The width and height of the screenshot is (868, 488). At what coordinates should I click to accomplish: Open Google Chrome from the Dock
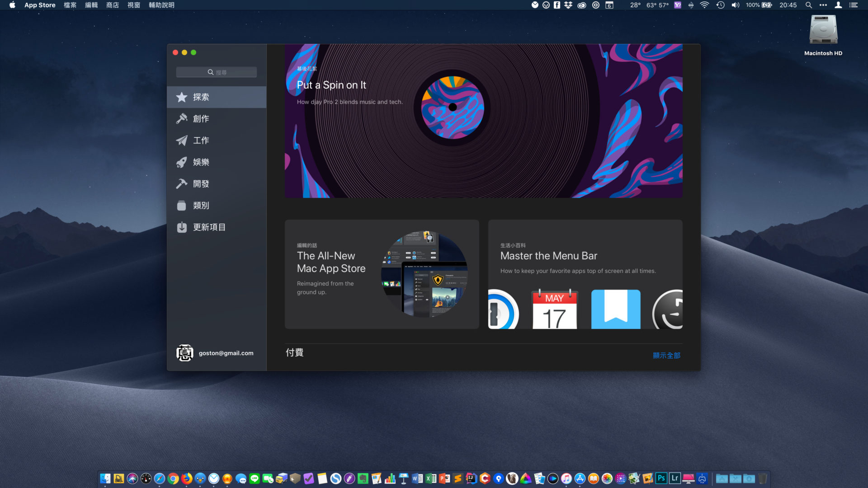tap(173, 479)
